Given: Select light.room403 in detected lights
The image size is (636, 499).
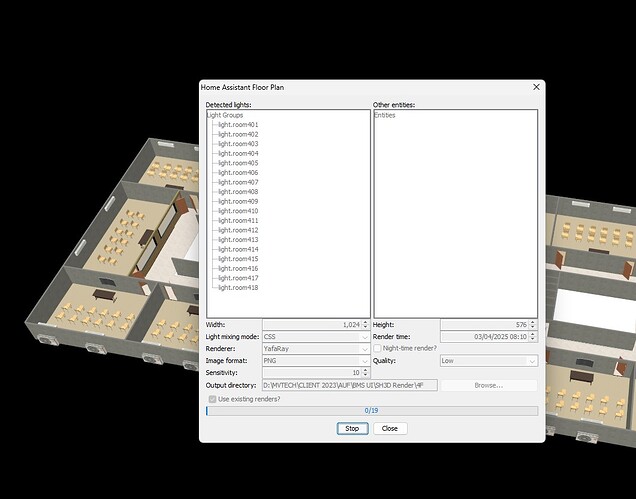Looking at the screenshot, I should [238, 144].
